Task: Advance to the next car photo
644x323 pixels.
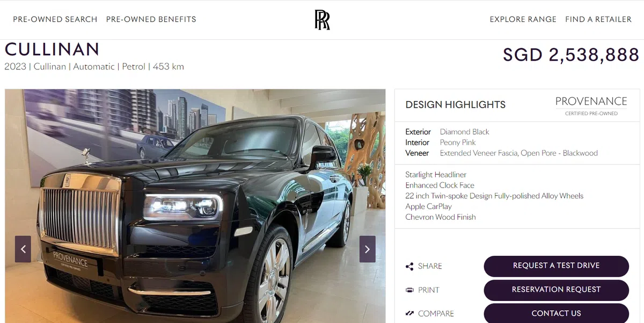Action: click(367, 249)
